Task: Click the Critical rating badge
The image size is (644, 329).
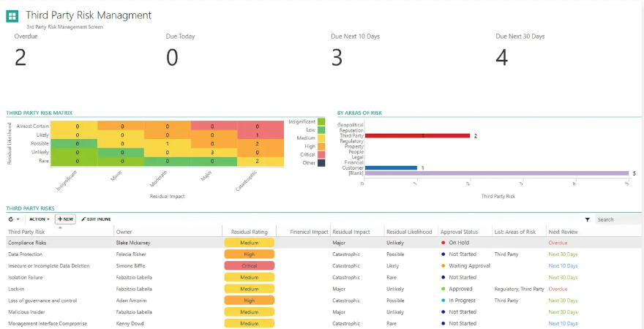Action: [250, 266]
